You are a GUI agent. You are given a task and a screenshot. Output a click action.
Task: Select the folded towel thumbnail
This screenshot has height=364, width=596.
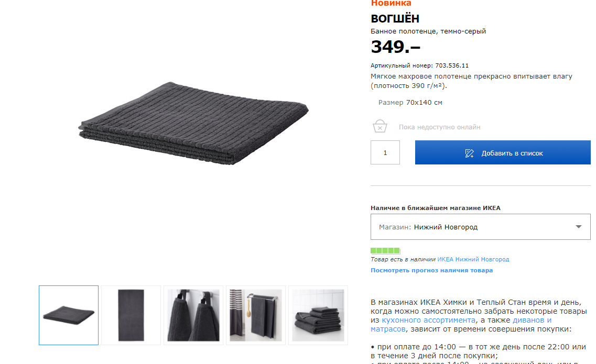click(x=69, y=315)
